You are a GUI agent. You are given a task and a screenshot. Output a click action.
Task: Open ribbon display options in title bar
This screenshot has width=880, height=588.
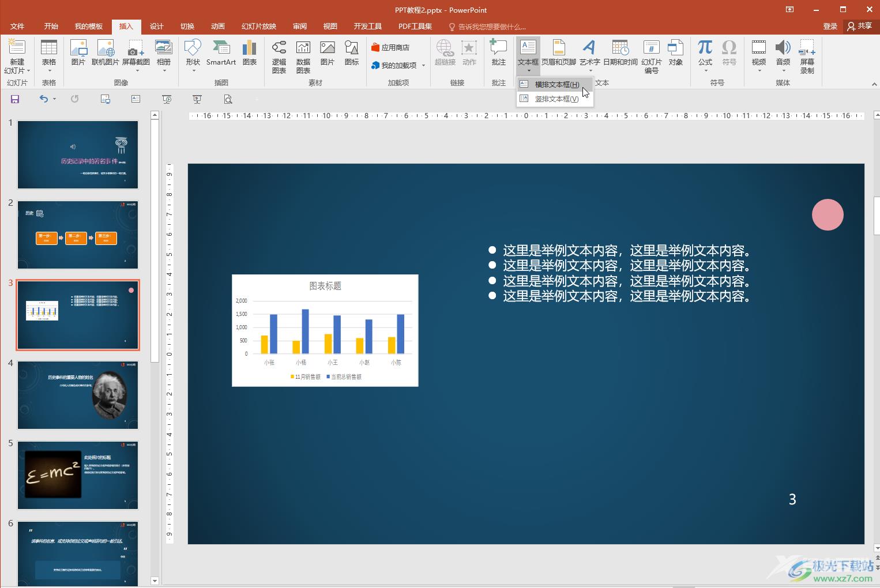(x=789, y=9)
